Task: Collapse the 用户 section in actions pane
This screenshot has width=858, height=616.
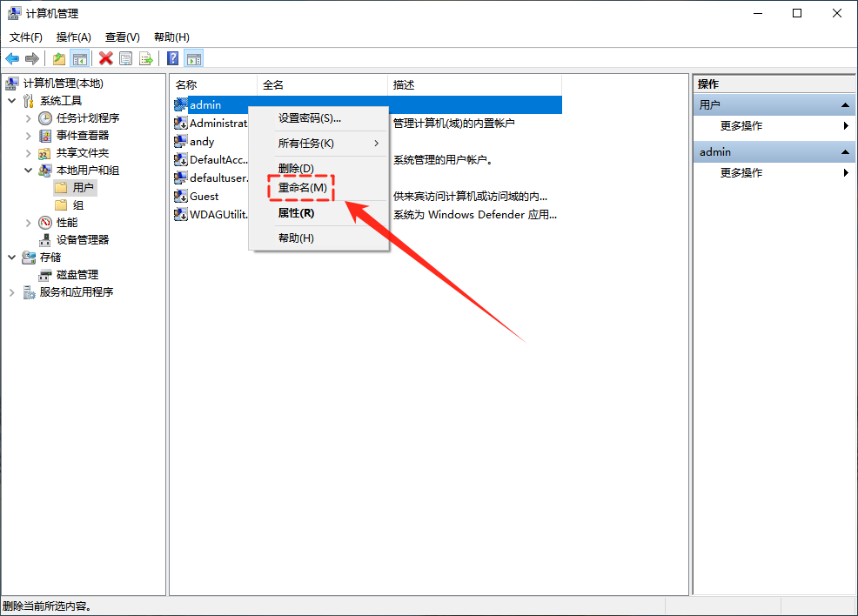Action: pyautogui.click(x=843, y=105)
